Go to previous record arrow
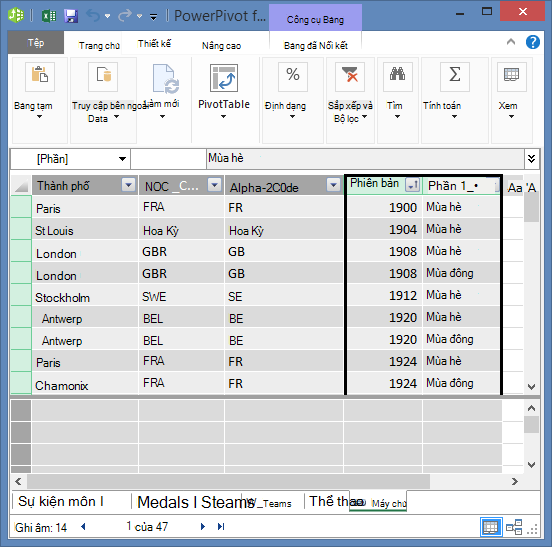The height and width of the screenshot is (547, 552). click(83, 527)
